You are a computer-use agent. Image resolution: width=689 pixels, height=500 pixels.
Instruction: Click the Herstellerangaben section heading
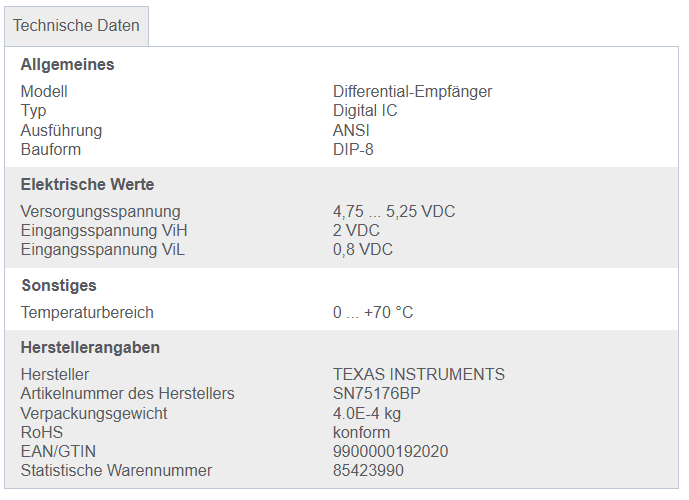[x=90, y=348]
